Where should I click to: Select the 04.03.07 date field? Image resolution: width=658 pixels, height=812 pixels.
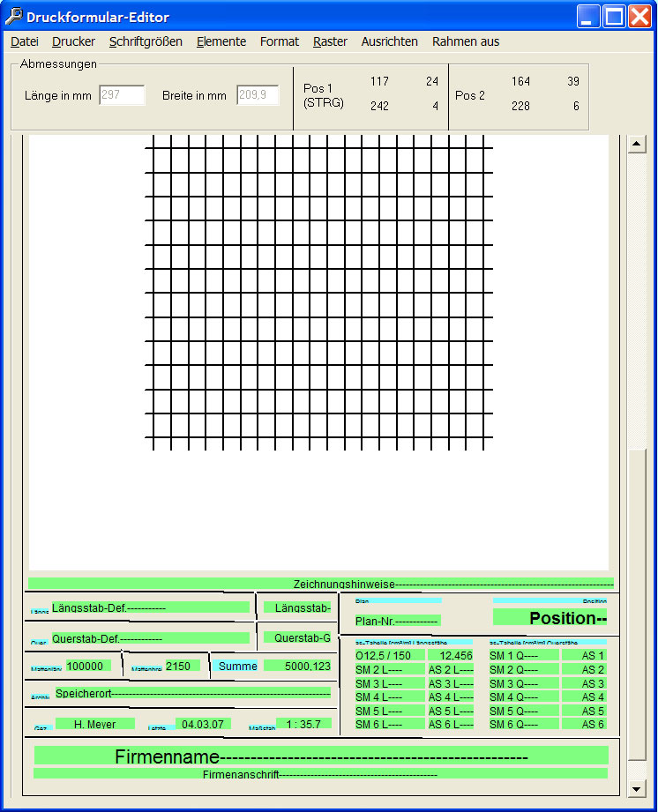(x=203, y=724)
